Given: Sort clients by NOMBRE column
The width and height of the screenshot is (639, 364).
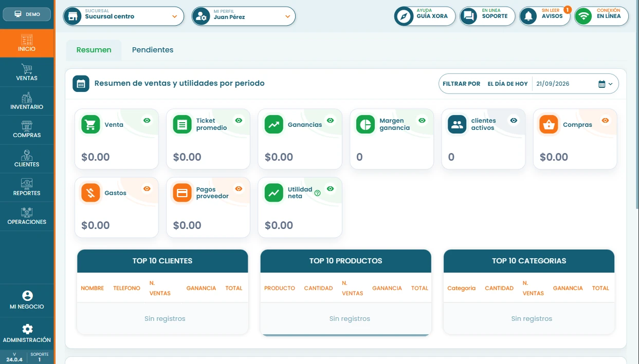Looking at the screenshot, I should [93, 288].
